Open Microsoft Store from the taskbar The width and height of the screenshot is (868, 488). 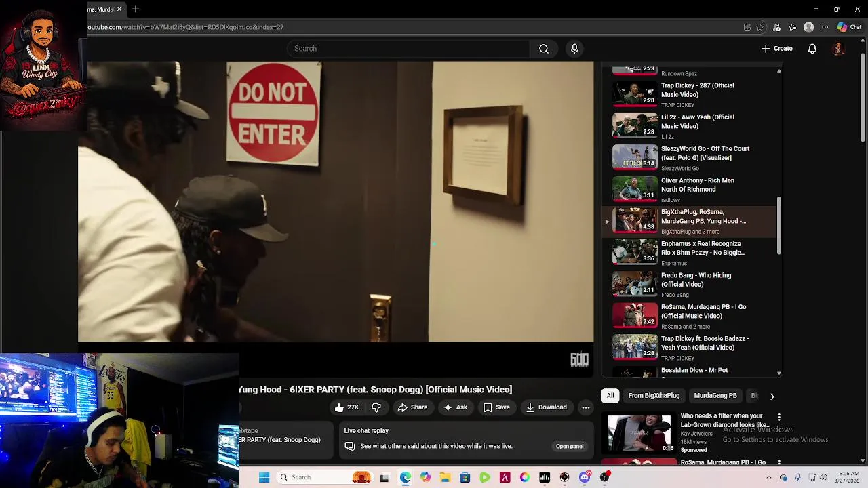click(465, 477)
